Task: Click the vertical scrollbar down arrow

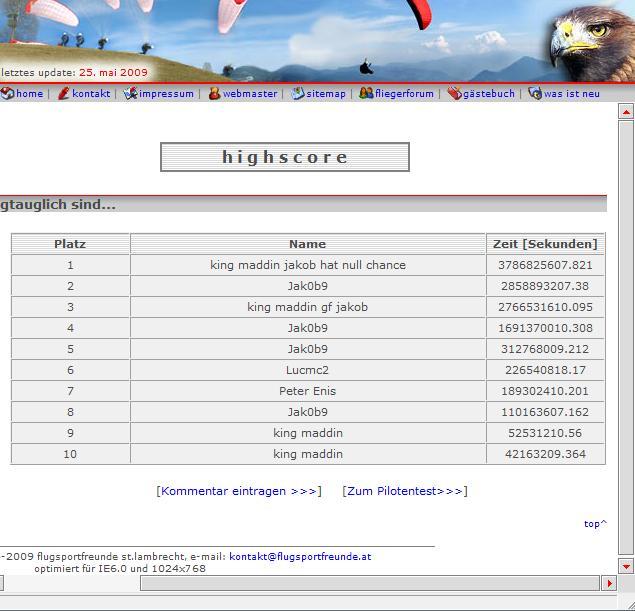Action: (x=626, y=566)
